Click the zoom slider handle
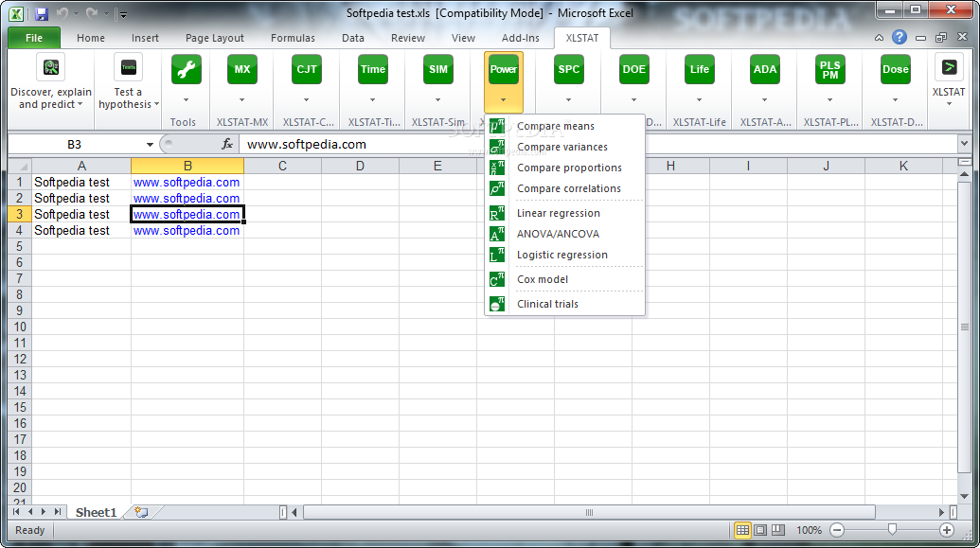Viewport: 980px width, 548px height. tap(892, 530)
